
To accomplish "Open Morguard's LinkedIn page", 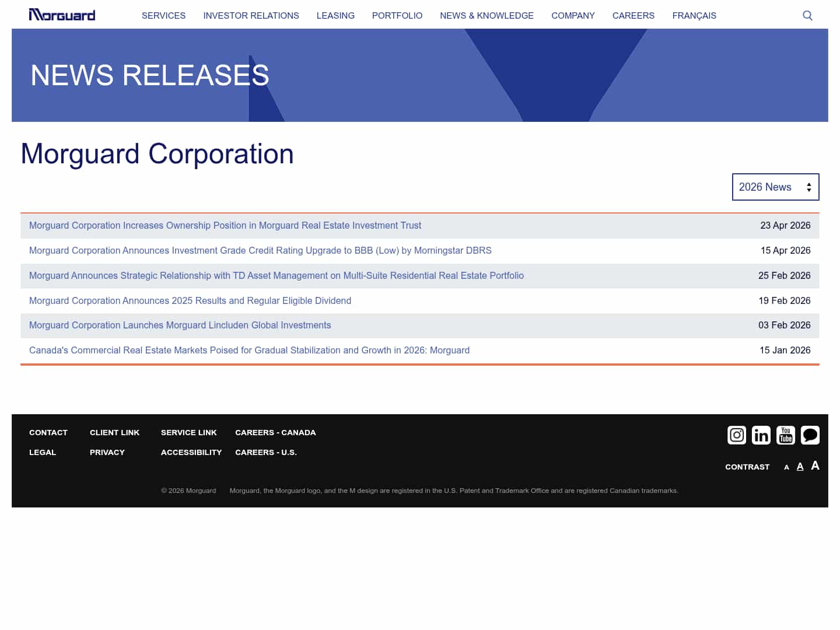I will [761, 435].
